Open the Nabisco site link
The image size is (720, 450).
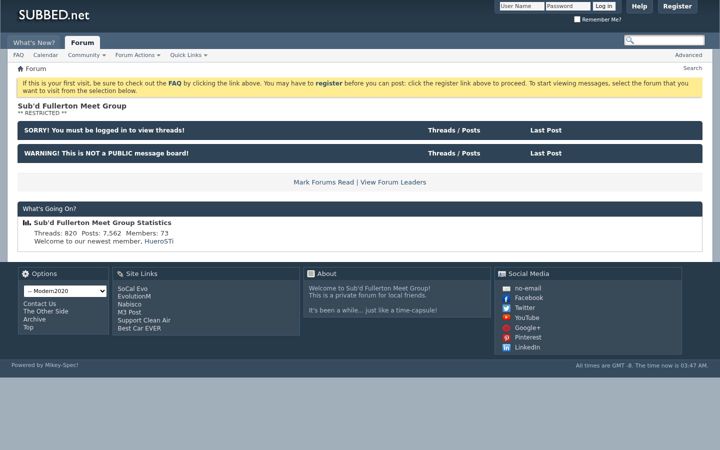(x=129, y=304)
